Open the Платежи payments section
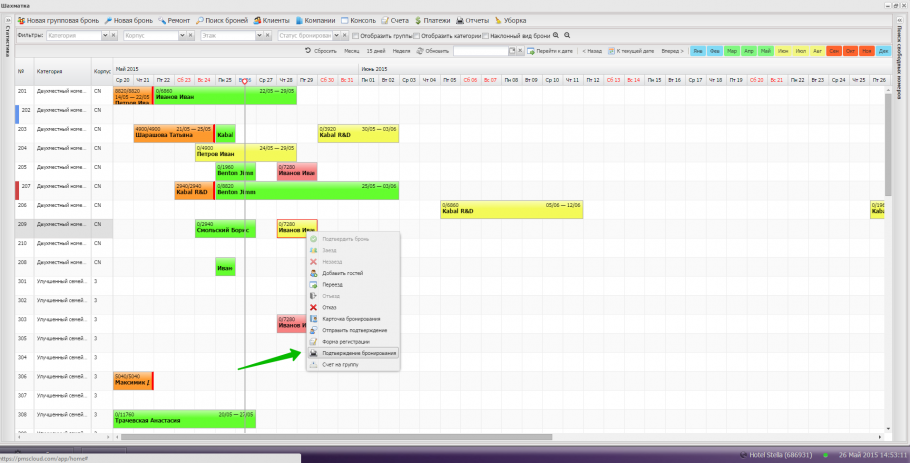This screenshot has height=463, width=910. [x=430, y=20]
